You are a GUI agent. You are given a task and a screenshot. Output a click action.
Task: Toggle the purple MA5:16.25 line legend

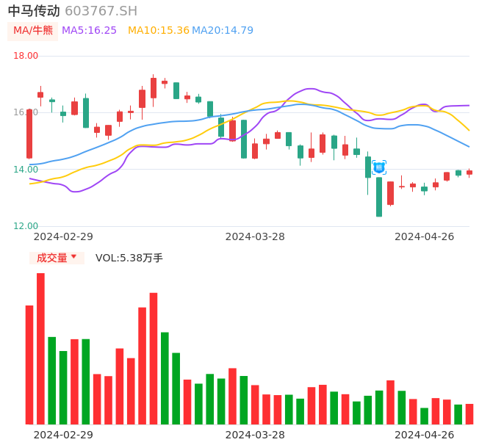pos(89,31)
